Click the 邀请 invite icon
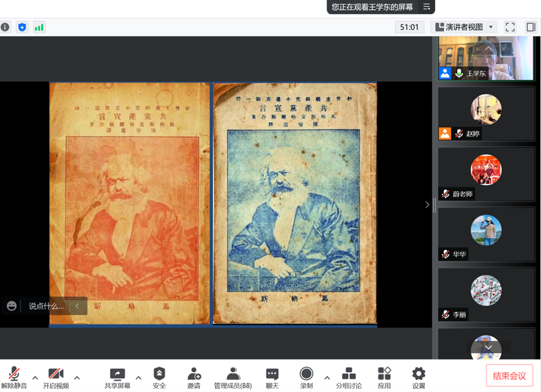The height and width of the screenshot is (392, 541). coord(194,378)
